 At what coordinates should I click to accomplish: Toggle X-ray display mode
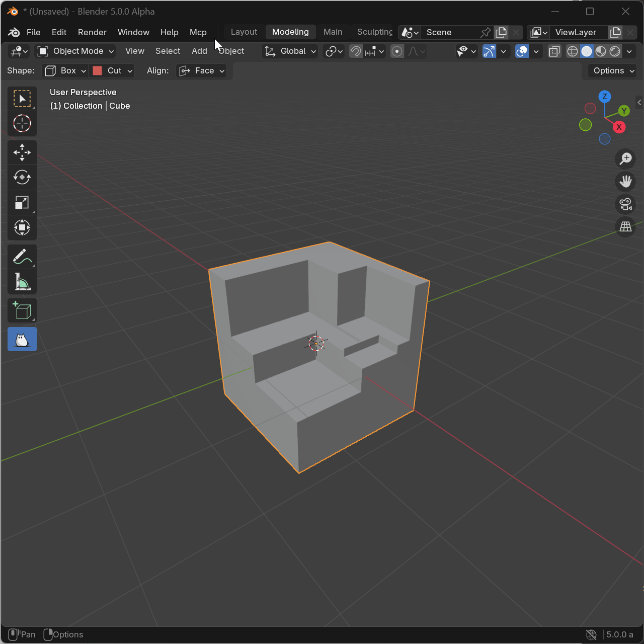tap(554, 51)
